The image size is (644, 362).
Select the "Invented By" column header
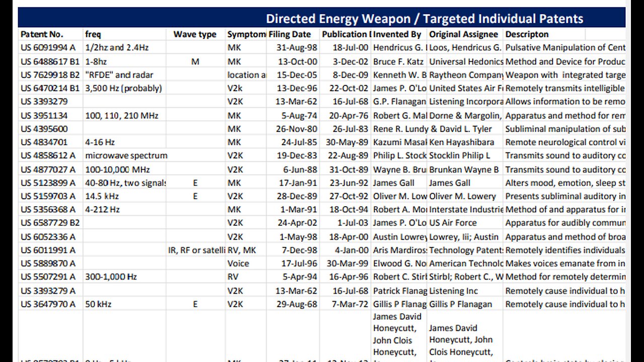(397, 34)
